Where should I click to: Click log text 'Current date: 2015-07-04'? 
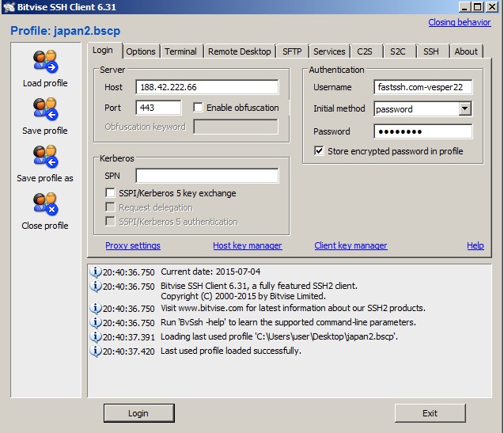[210, 272]
